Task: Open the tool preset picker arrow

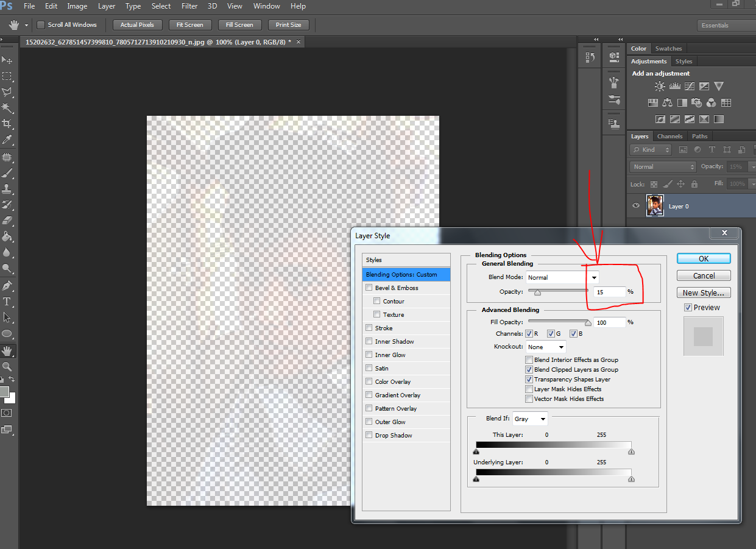Action: tap(26, 25)
